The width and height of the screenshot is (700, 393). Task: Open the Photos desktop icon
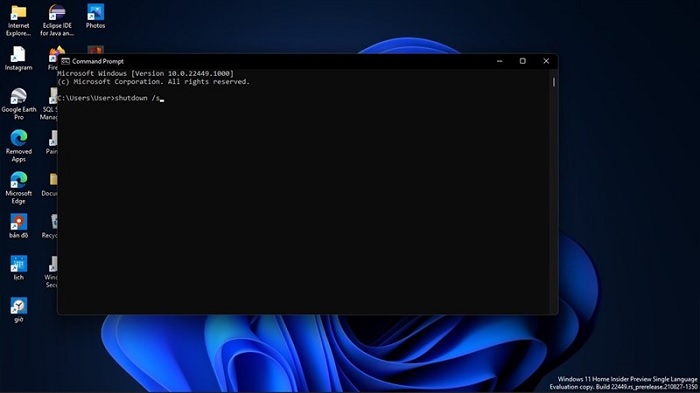point(96,17)
